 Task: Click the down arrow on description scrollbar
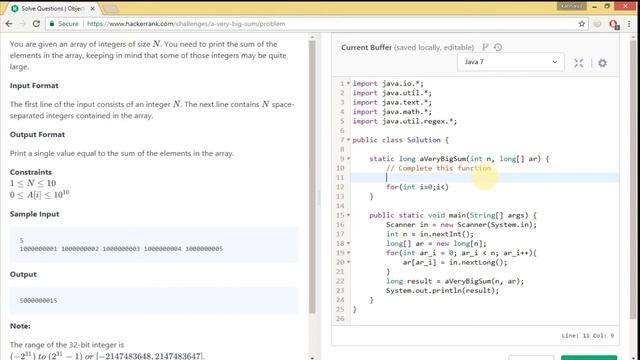[x=312, y=358]
